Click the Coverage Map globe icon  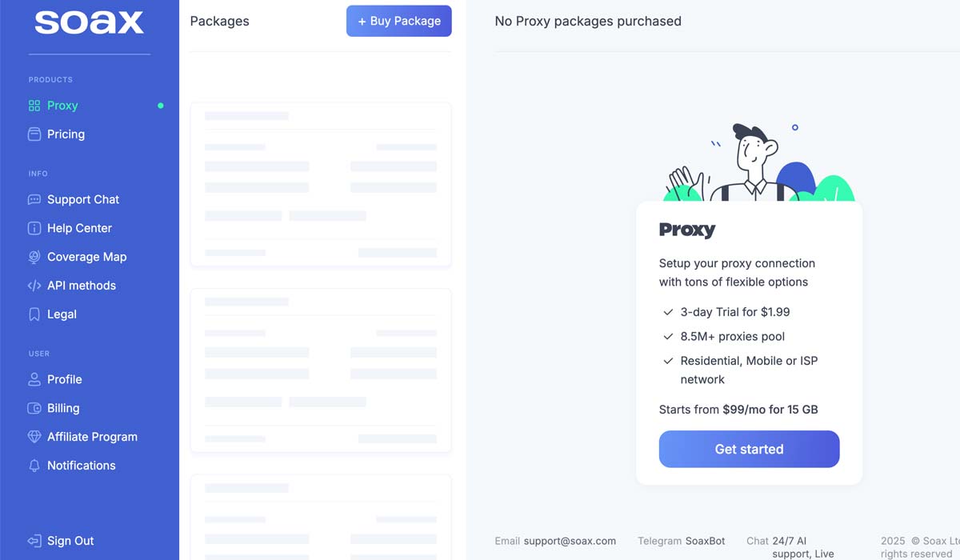(x=34, y=258)
